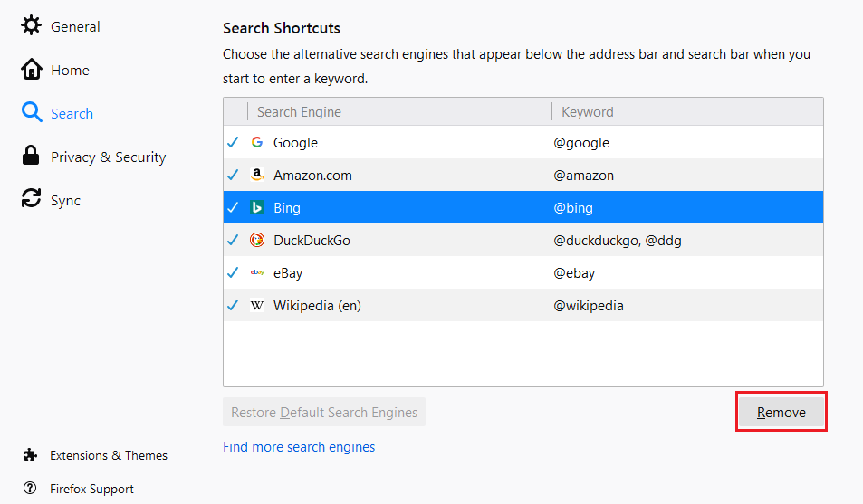
Task: Uncheck the Amazon.com checkmark
Action: (x=234, y=175)
